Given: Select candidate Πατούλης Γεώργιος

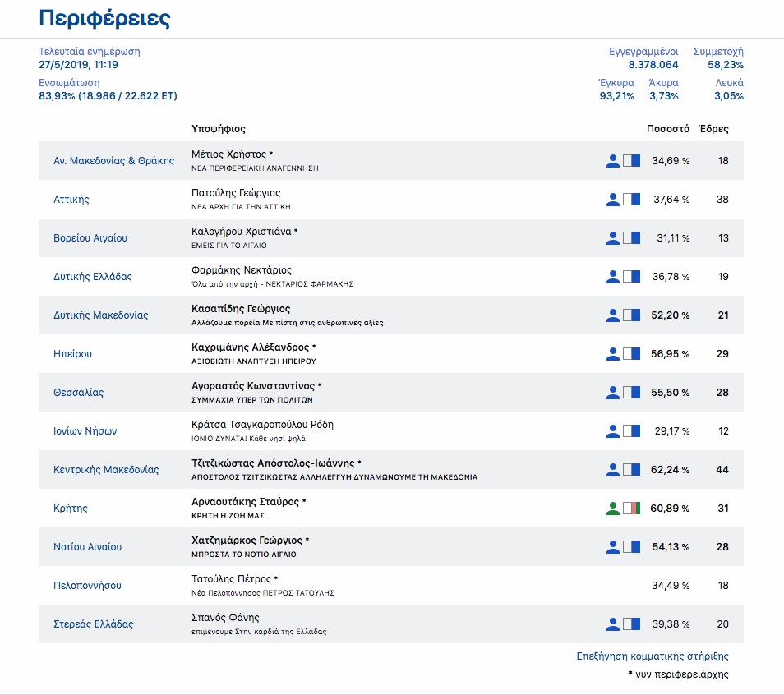Looking at the screenshot, I should click(236, 193).
